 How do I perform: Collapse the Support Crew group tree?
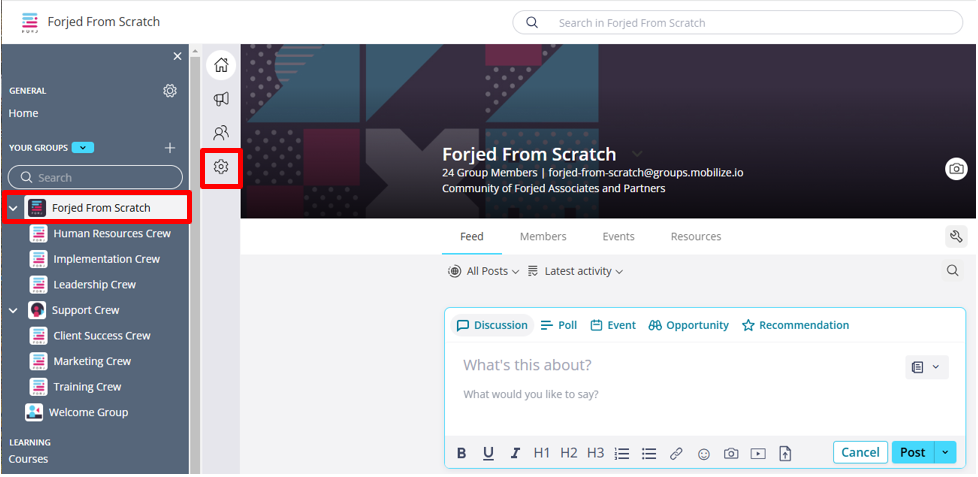13,310
